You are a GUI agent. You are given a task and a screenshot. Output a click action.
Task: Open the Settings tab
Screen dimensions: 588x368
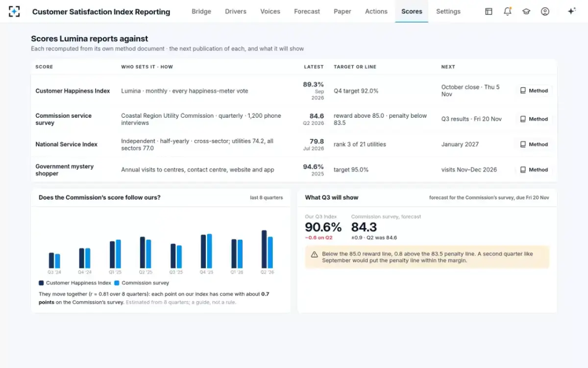[x=448, y=11]
